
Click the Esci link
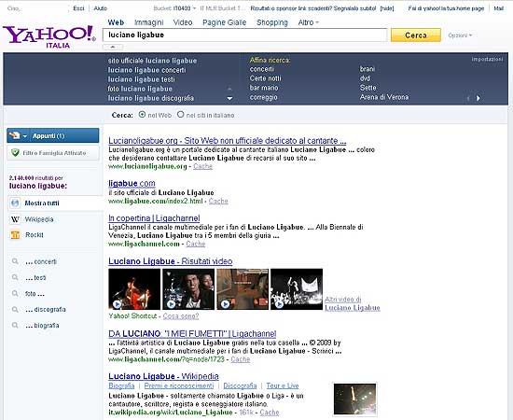coord(78,8)
